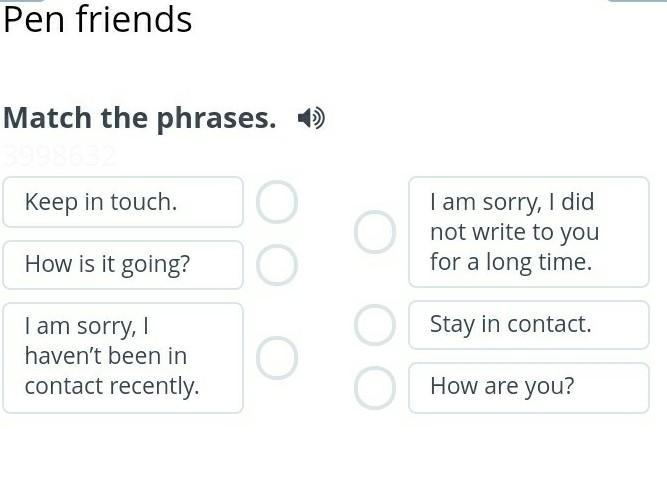
Task: Select the circle next to How are you?
Action: tap(375, 388)
